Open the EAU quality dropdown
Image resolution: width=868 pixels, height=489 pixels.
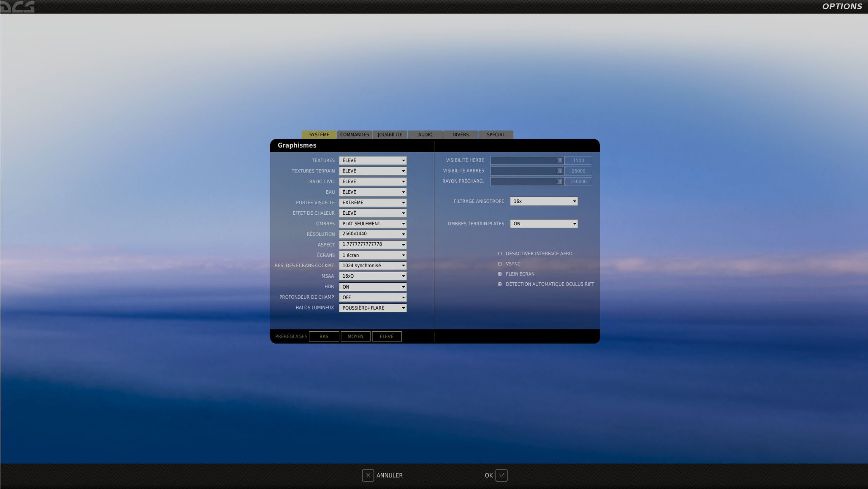[372, 192]
